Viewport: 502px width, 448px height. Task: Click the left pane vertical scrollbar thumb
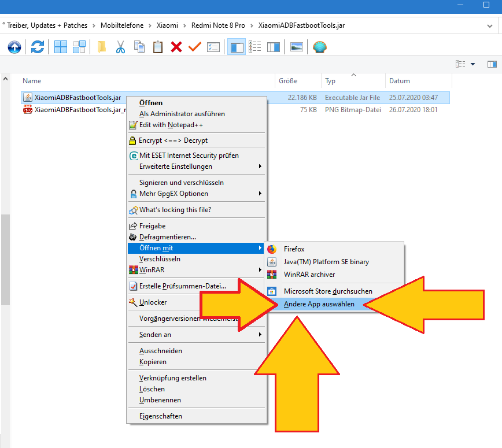(5, 260)
